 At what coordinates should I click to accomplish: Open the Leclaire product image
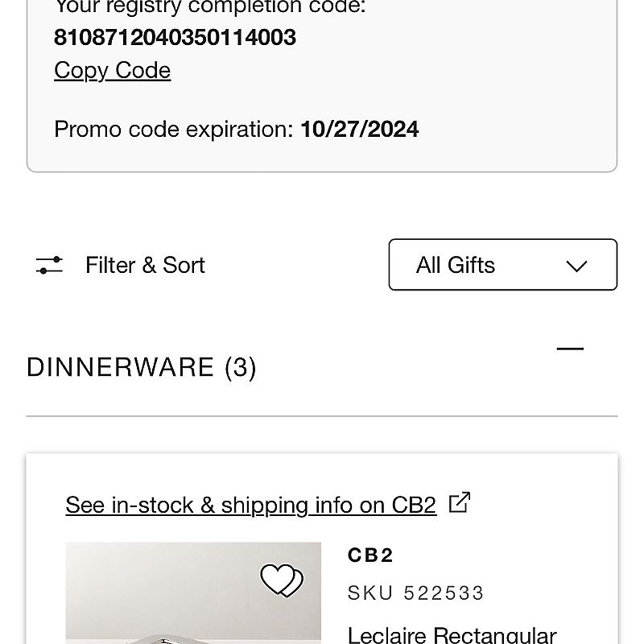click(x=193, y=593)
